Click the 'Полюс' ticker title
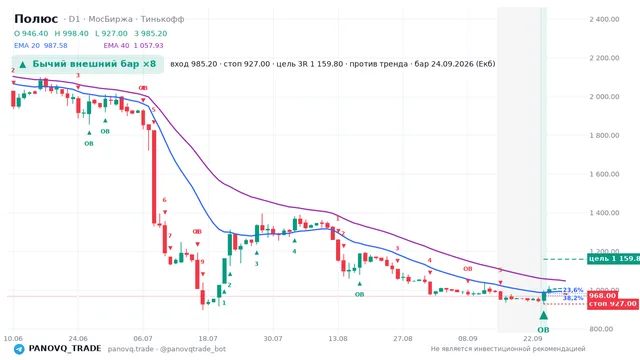Image resolution: width=640 pixels, height=360 pixels. [36, 19]
